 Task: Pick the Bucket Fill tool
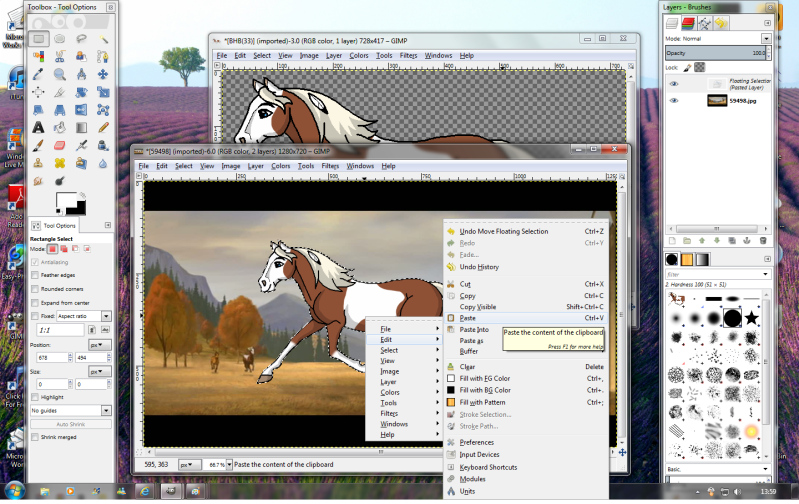pos(60,127)
